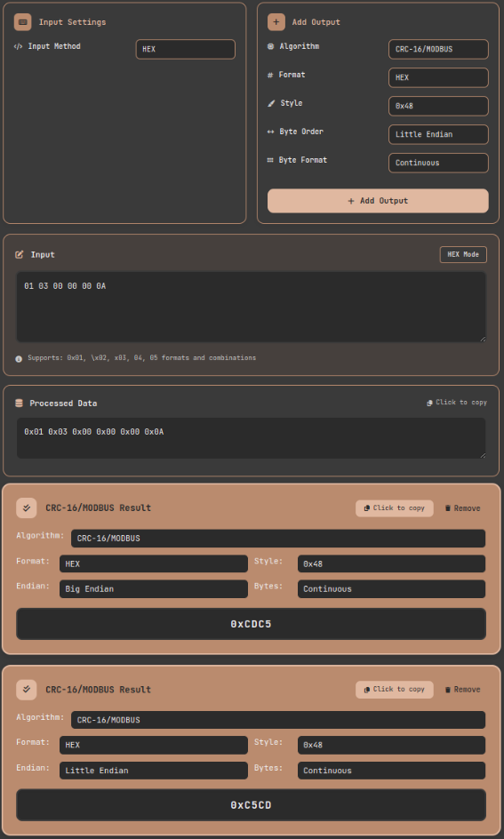Copy the 0xC5CD result with Click to copy
The image size is (504, 839).
click(395, 690)
